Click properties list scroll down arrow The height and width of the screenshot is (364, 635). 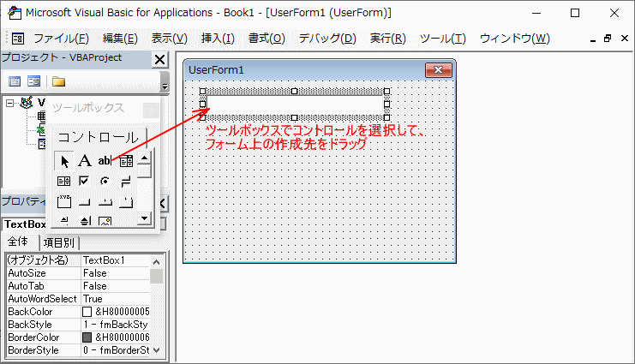tap(157, 349)
